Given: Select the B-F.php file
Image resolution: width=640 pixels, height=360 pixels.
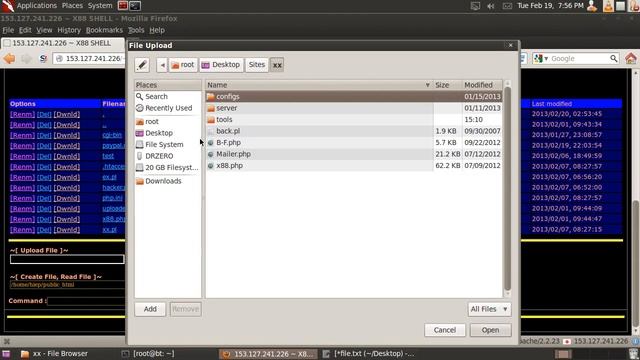Looking at the screenshot, I should point(354,142).
